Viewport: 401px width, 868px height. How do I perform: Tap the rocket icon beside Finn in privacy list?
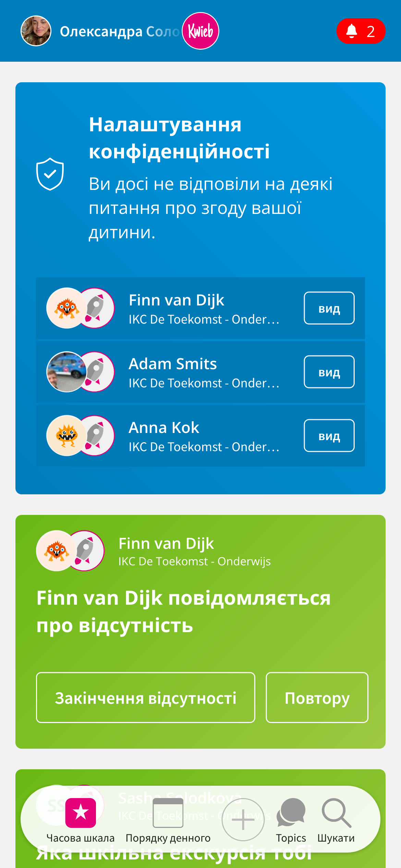95,308
